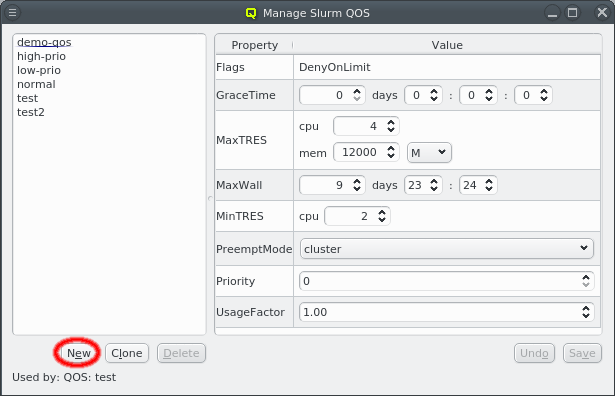Click the Save button

click(582, 353)
